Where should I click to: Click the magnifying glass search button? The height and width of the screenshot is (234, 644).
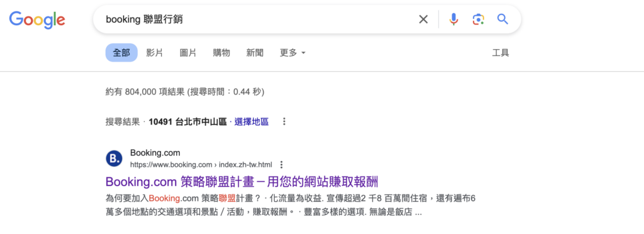coord(502,19)
